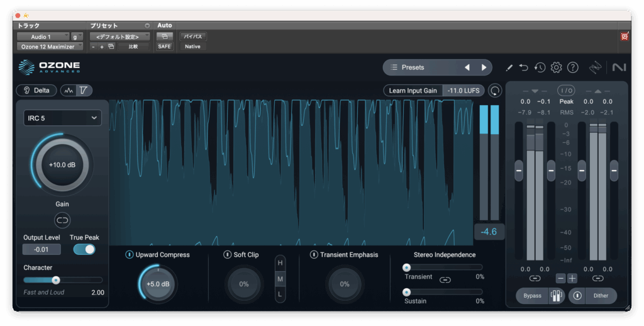Toggle the True Peak switch
The image size is (644, 326).
pos(84,249)
